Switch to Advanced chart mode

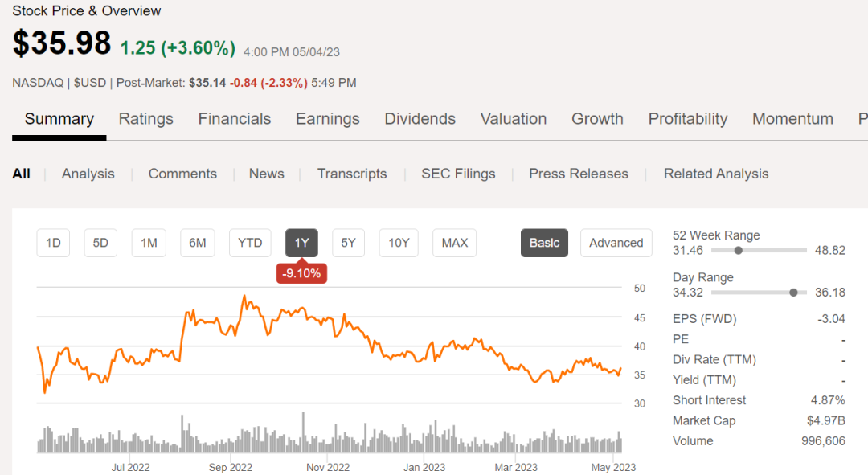[616, 243]
